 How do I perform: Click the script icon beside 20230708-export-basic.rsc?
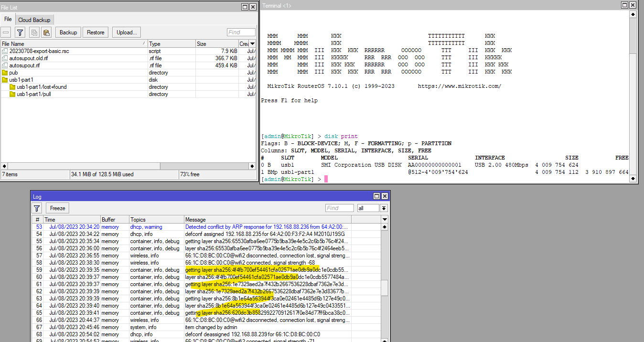4,51
